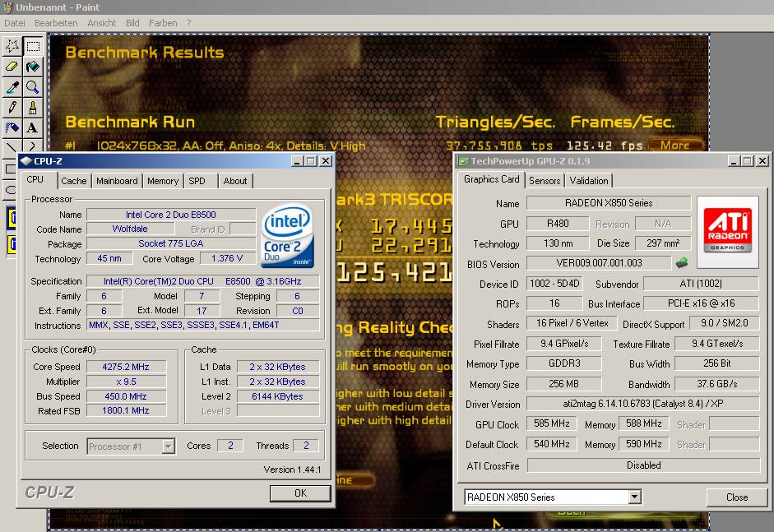This screenshot has height=532, width=774.
Task: Click the Level 2 cache value 6144 KBytes
Action: tap(277, 396)
